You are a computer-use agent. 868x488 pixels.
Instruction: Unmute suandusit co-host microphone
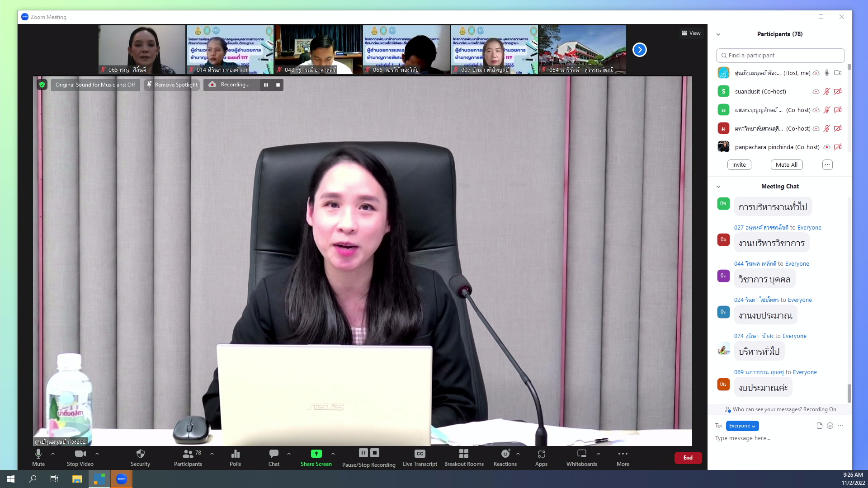(826, 91)
